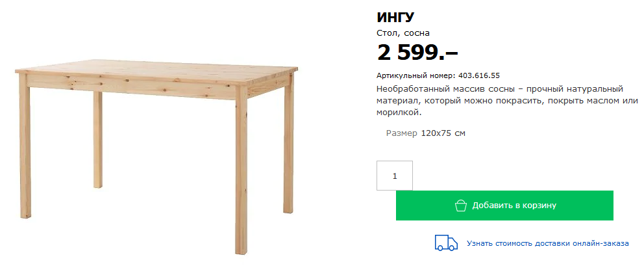
Task: Click the word морилкой in description
Action: (x=399, y=113)
